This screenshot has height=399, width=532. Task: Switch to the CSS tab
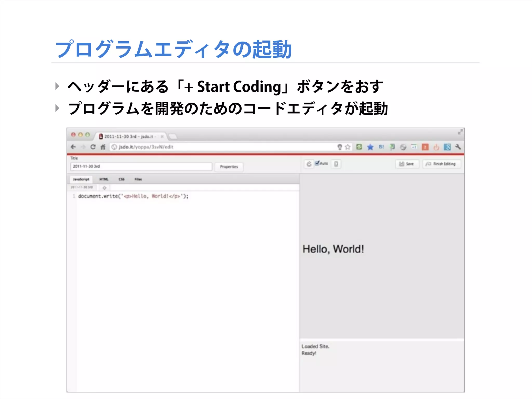point(122,179)
